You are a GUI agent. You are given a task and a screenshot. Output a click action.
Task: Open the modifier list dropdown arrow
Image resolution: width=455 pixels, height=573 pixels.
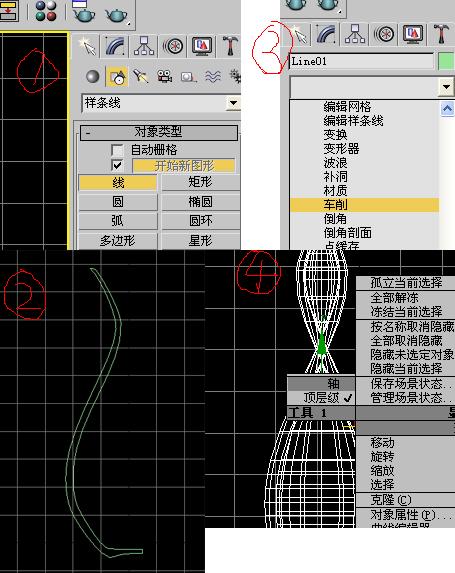click(x=446, y=87)
